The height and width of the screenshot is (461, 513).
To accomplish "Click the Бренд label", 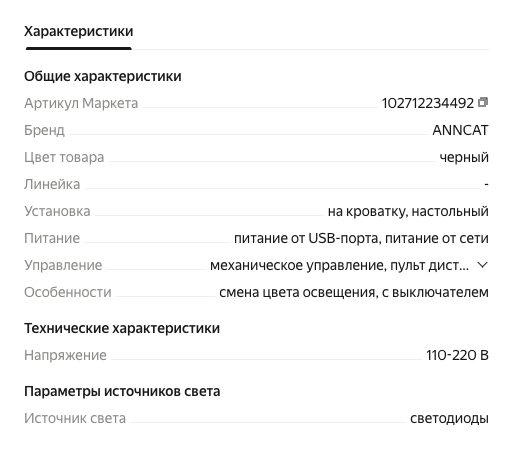I will (44, 130).
